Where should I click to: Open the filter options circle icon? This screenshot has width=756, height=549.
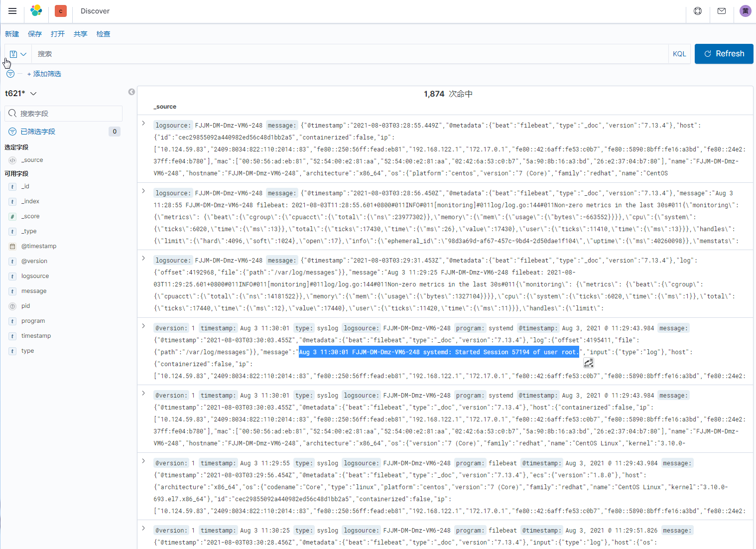[10, 74]
